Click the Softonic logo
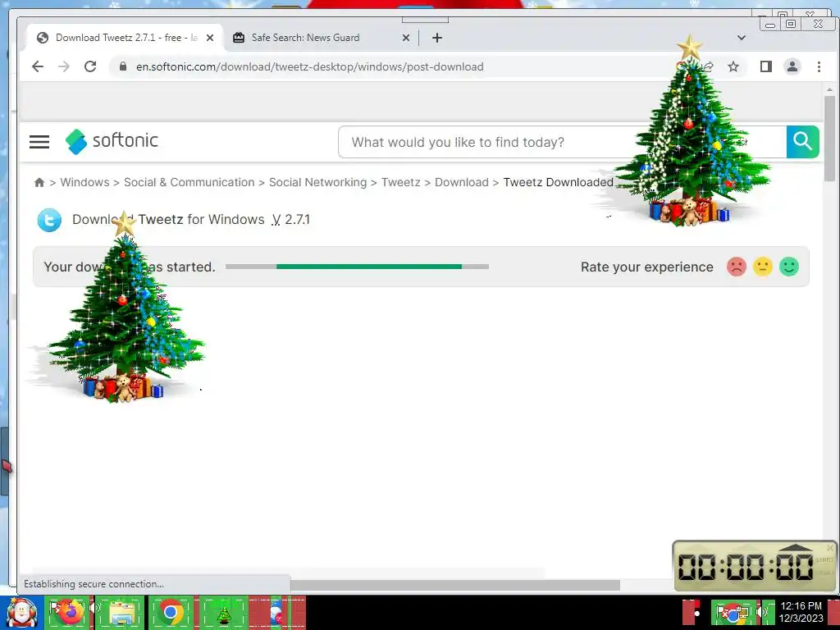 [x=112, y=141]
